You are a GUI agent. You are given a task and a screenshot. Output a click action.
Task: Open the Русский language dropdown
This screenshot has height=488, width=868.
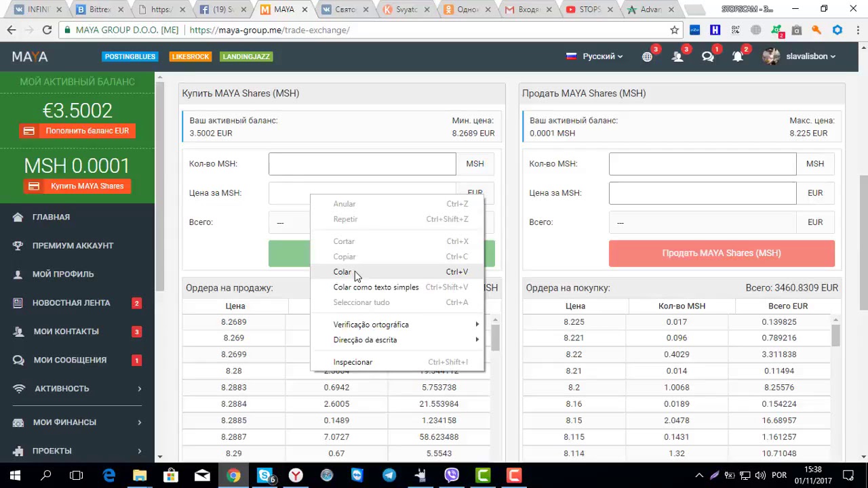[595, 56]
